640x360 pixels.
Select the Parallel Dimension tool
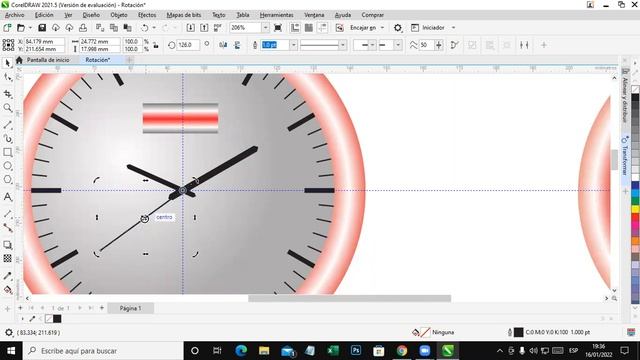pos(7,214)
